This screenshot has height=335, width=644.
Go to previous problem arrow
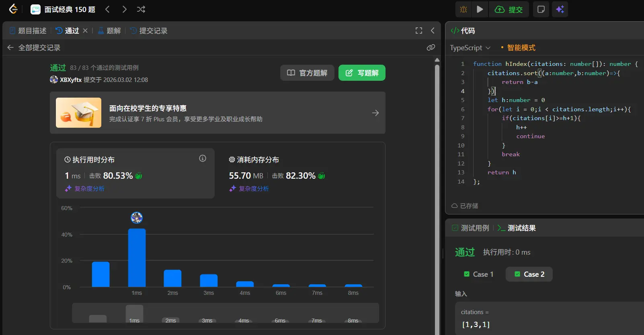pyautogui.click(x=107, y=9)
